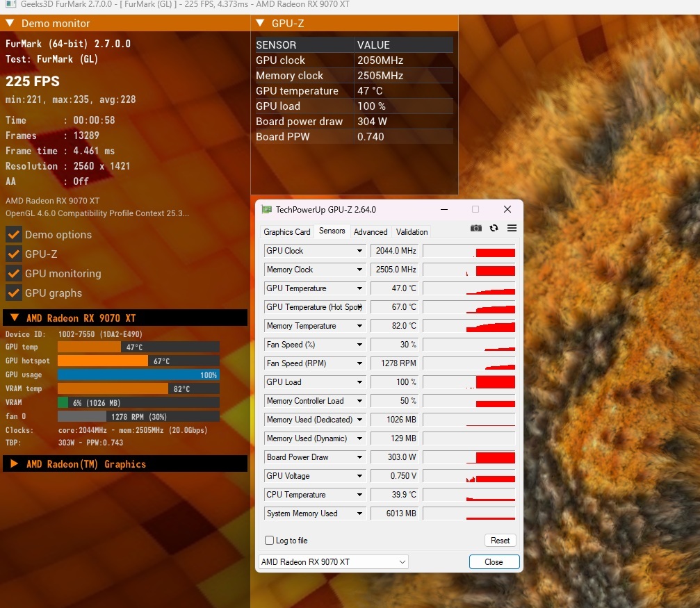
Task: Open the GPU Voltage sensor dropdown
Action: click(x=359, y=476)
